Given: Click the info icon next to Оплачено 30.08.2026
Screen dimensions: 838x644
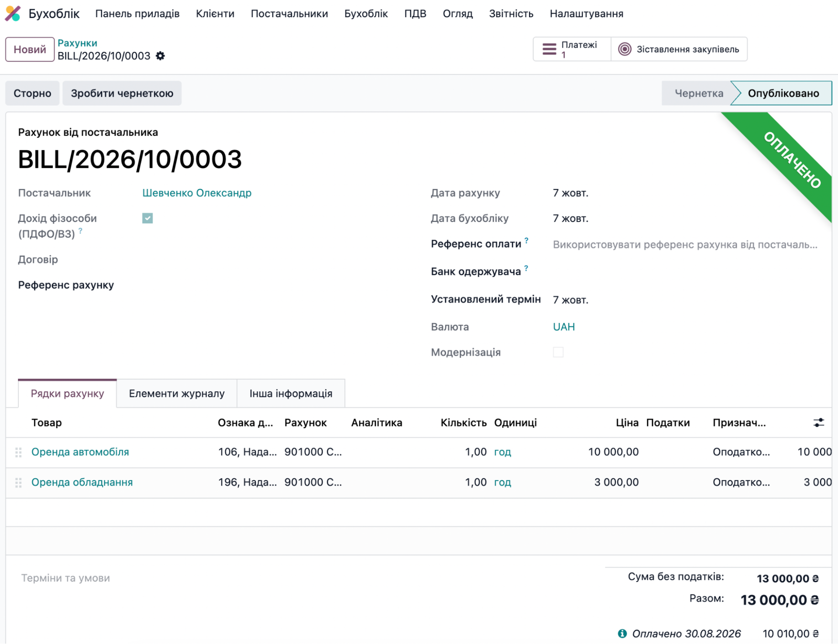Looking at the screenshot, I should (622, 634).
